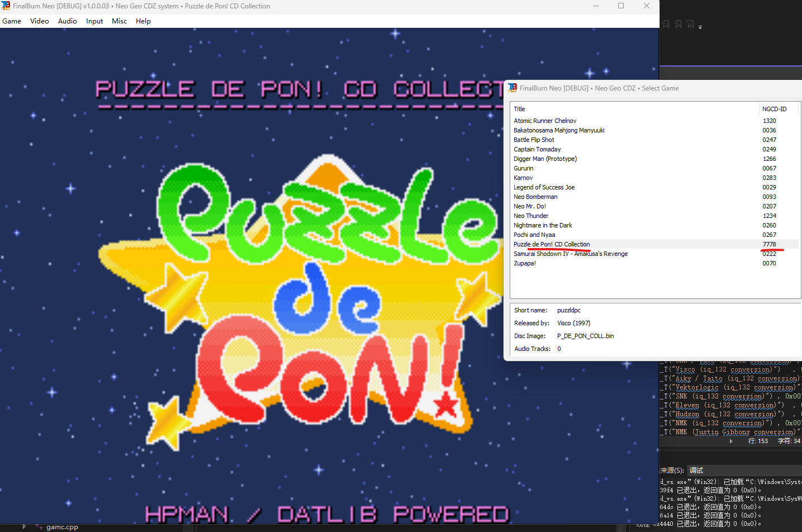Open the Help menu
Viewport: 802px width, 532px height.
click(143, 21)
